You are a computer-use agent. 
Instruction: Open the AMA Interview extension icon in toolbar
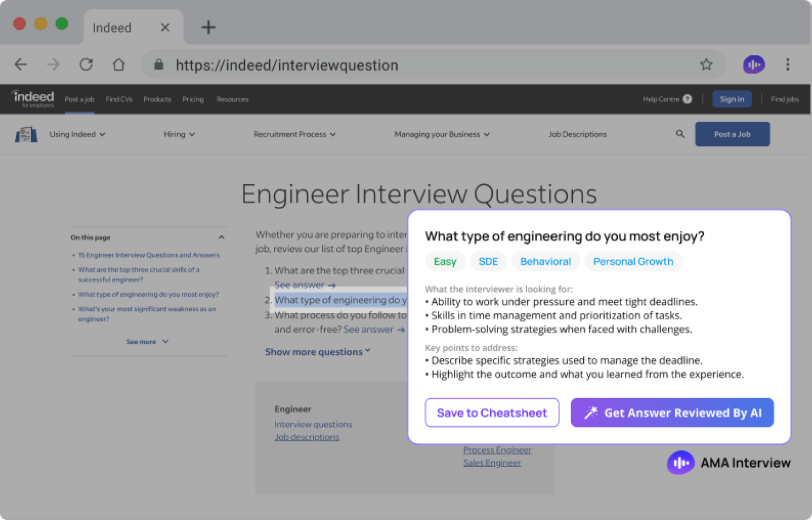tap(754, 65)
